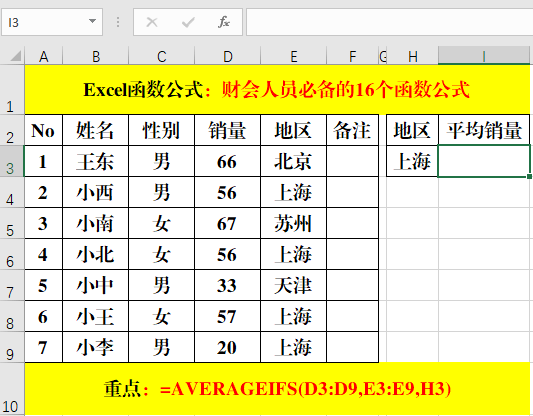Click the sales cell 33
This screenshot has width=533, height=416.
click(x=227, y=285)
